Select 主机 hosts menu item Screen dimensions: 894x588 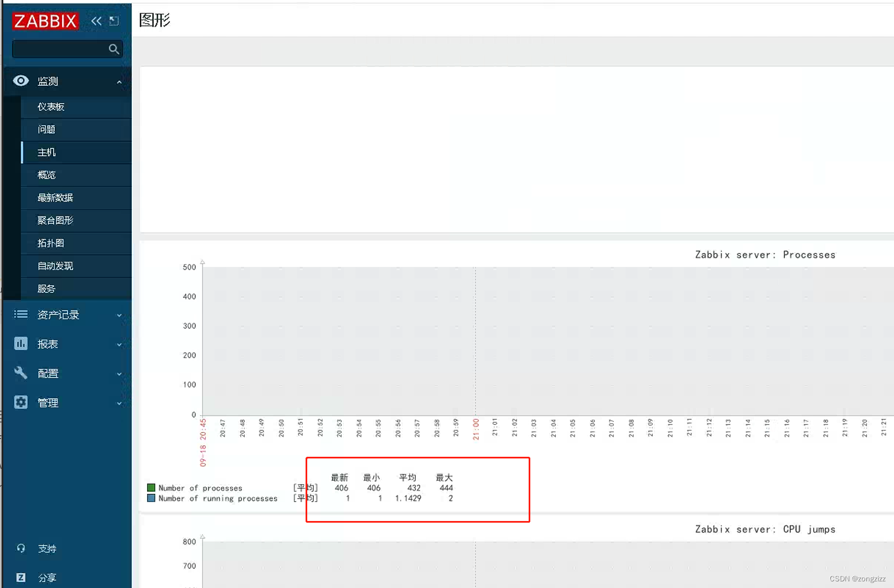pos(76,152)
